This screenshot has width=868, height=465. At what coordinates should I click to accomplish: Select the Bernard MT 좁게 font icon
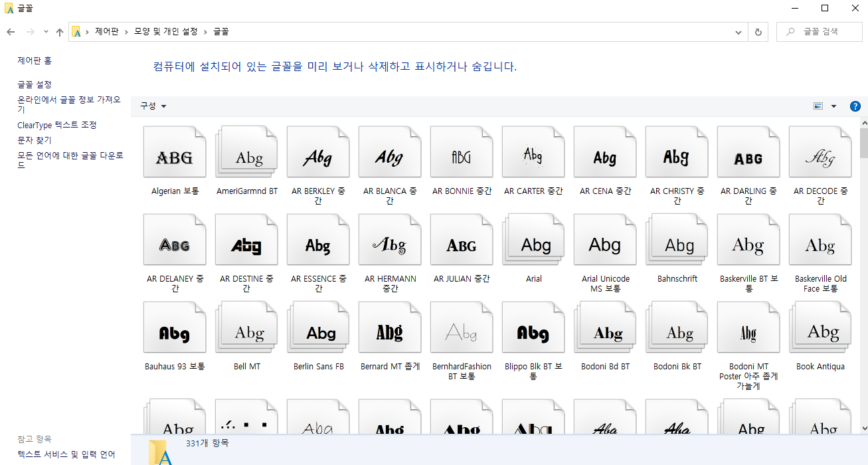[x=390, y=327]
